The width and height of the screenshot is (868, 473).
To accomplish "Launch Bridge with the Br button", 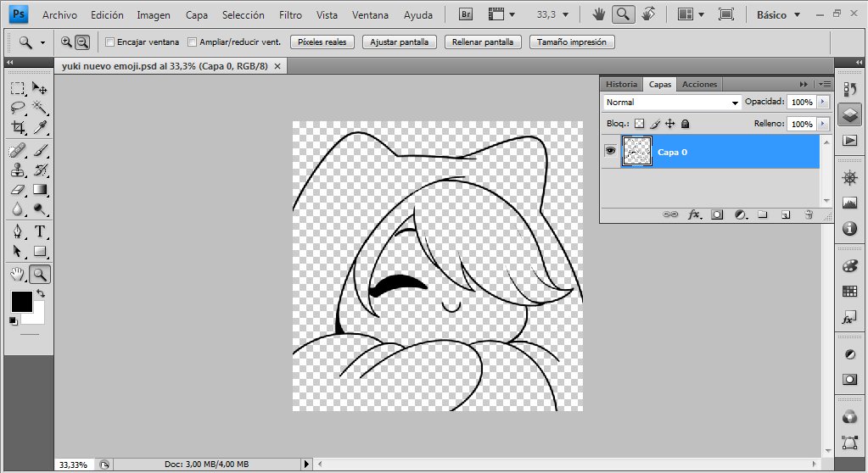I will point(466,14).
